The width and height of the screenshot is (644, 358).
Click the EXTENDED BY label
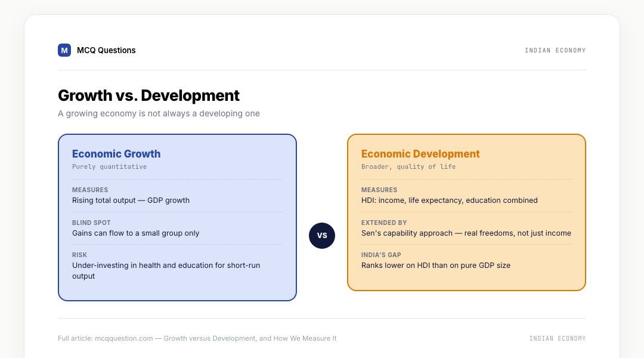coord(384,223)
